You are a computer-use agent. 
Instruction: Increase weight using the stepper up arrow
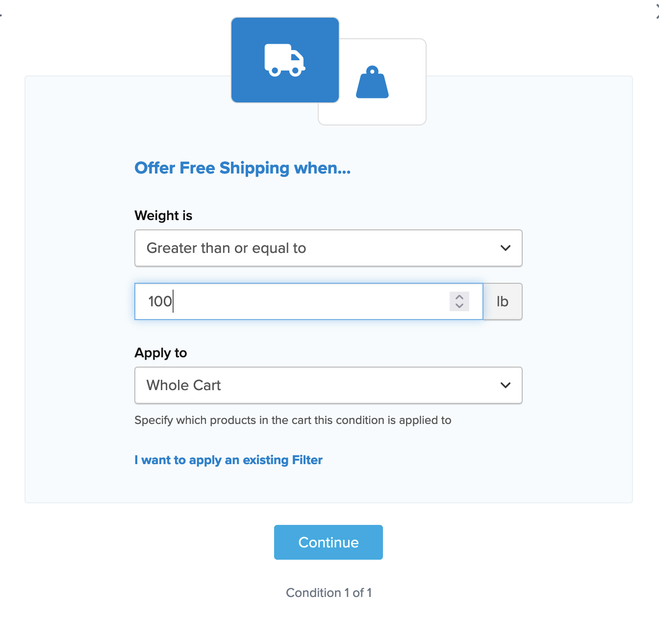tap(459, 297)
